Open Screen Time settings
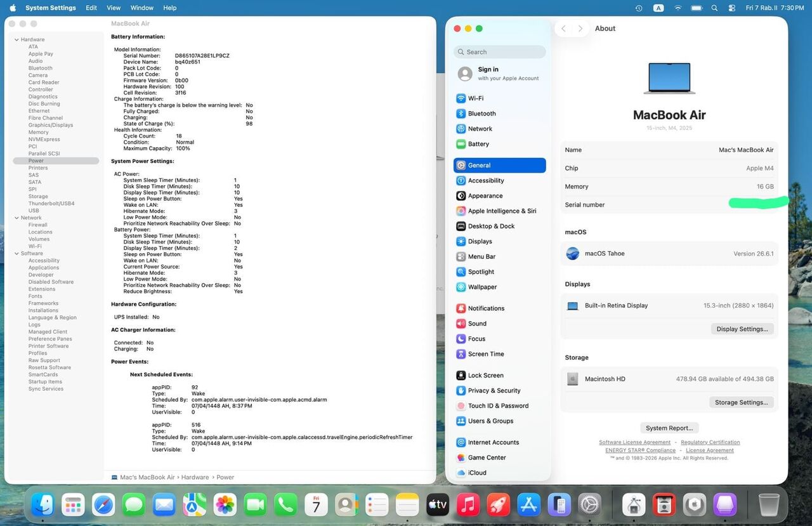Viewport: 812px width, 526px height. (499, 354)
